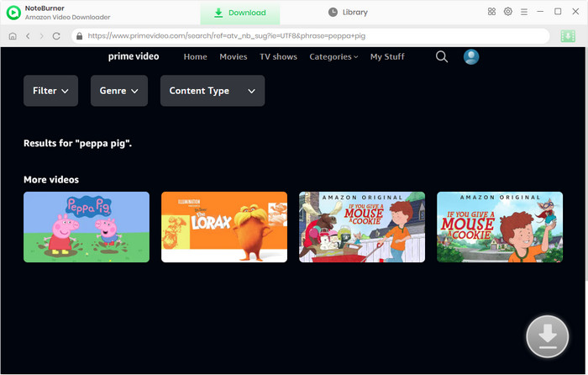The image size is (588, 375).
Task: Reload the page with refresh icon
Action: 56,36
